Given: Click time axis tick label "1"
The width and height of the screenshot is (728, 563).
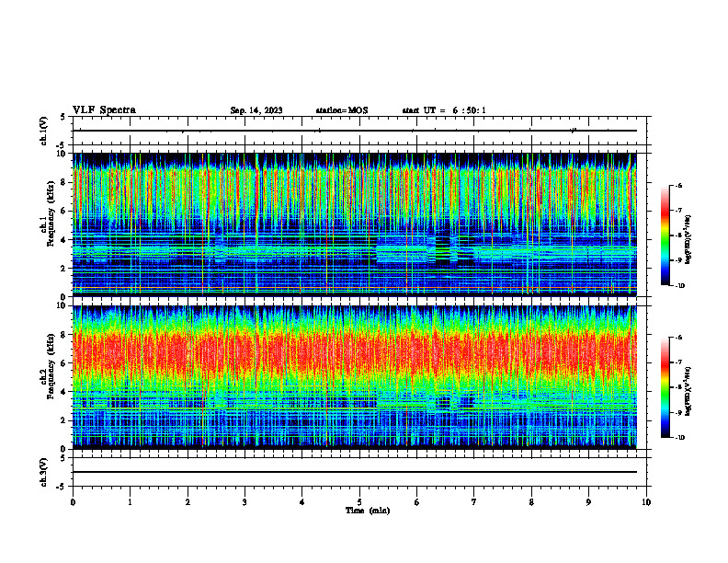Looking at the screenshot, I should [x=130, y=502].
